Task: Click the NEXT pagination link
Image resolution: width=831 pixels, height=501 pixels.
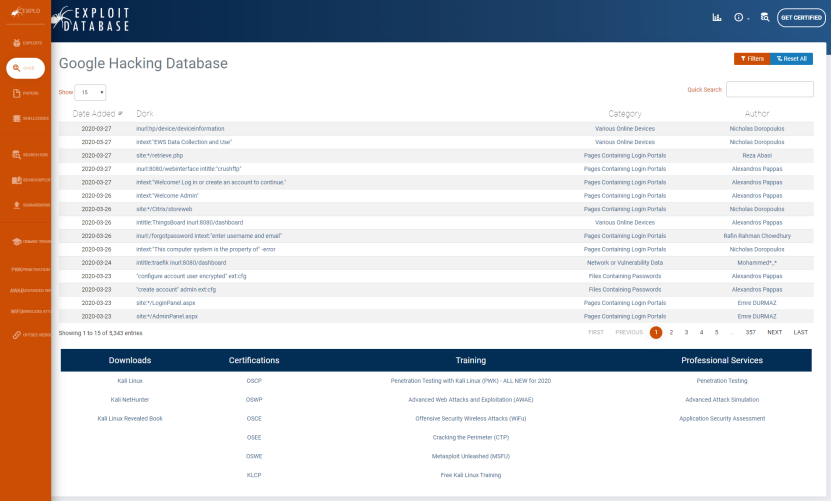Action: pyautogui.click(x=774, y=332)
